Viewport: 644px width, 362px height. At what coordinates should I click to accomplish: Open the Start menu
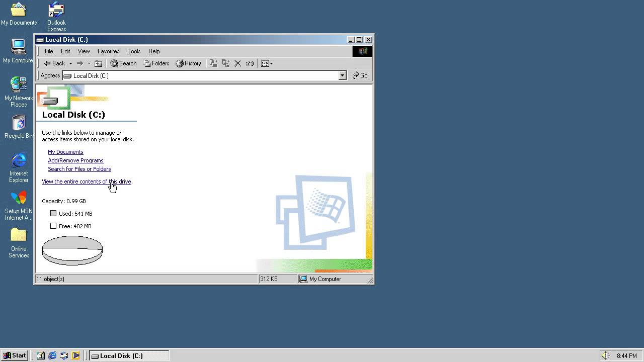tap(15, 355)
